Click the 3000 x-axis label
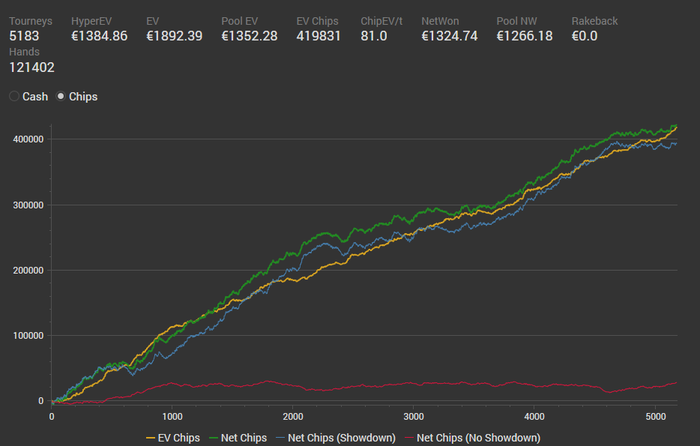 click(413, 417)
